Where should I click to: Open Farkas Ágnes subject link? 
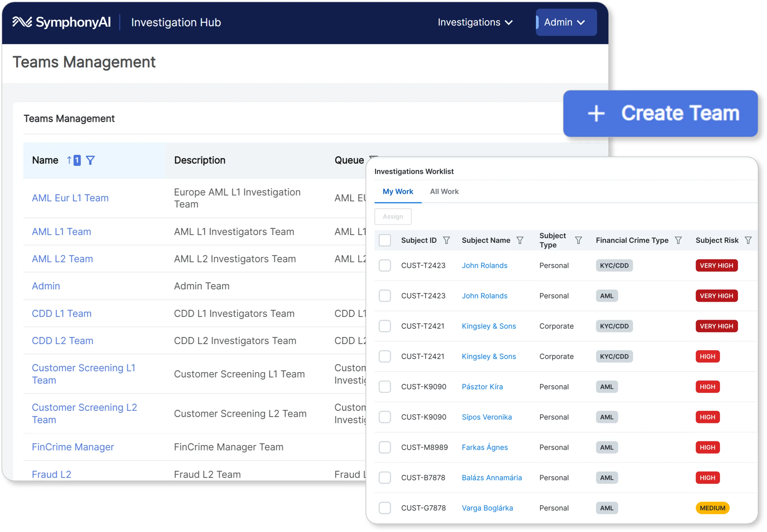(485, 448)
